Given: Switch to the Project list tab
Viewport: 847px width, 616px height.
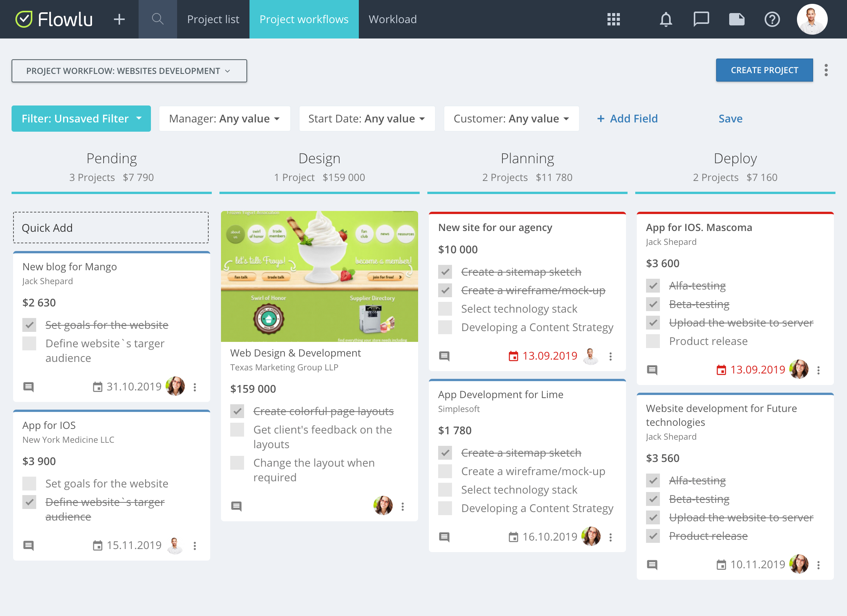Looking at the screenshot, I should (x=213, y=19).
